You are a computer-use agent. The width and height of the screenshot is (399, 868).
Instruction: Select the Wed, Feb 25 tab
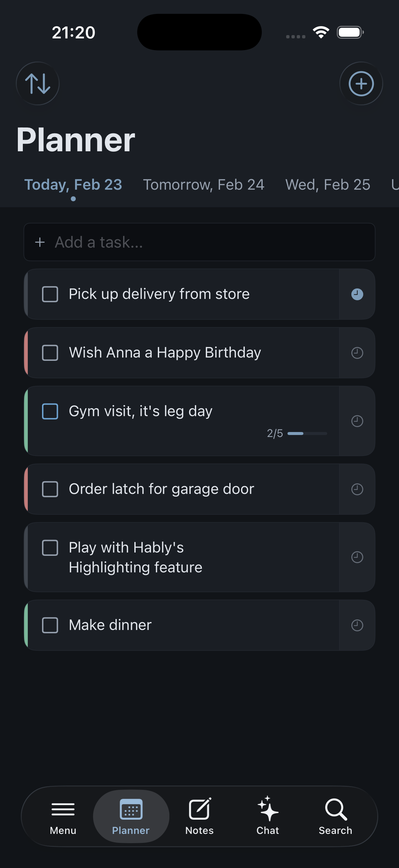pos(328,185)
